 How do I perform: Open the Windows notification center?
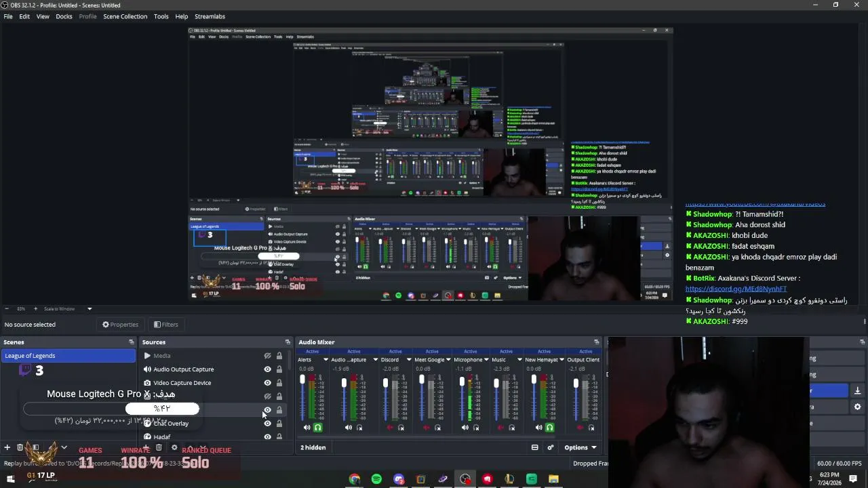point(854,479)
